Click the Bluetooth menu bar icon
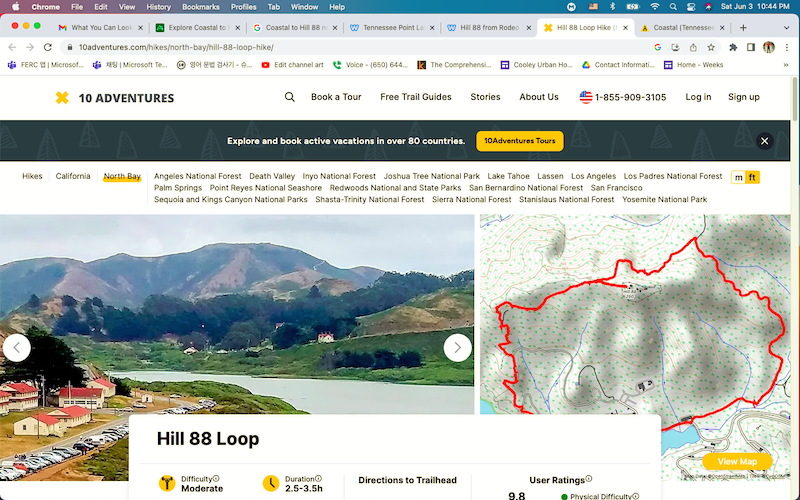The image size is (800, 500). tap(612, 7)
